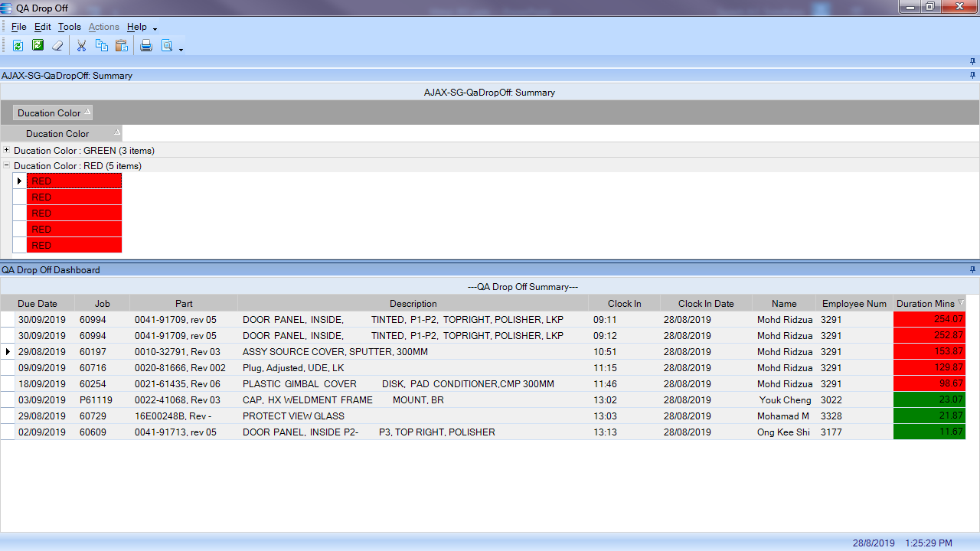Click the Ducation Color grouping chip in group panel
The width and height of the screenshot is (980, 551).
click(53, 112)
